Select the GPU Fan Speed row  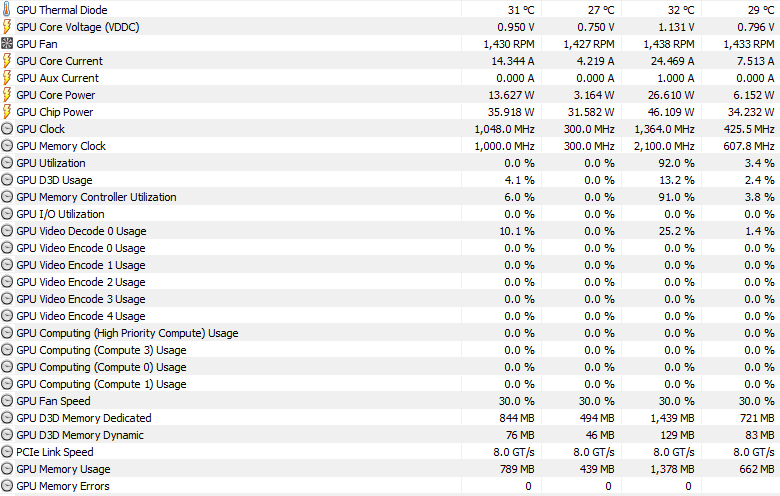390,401
